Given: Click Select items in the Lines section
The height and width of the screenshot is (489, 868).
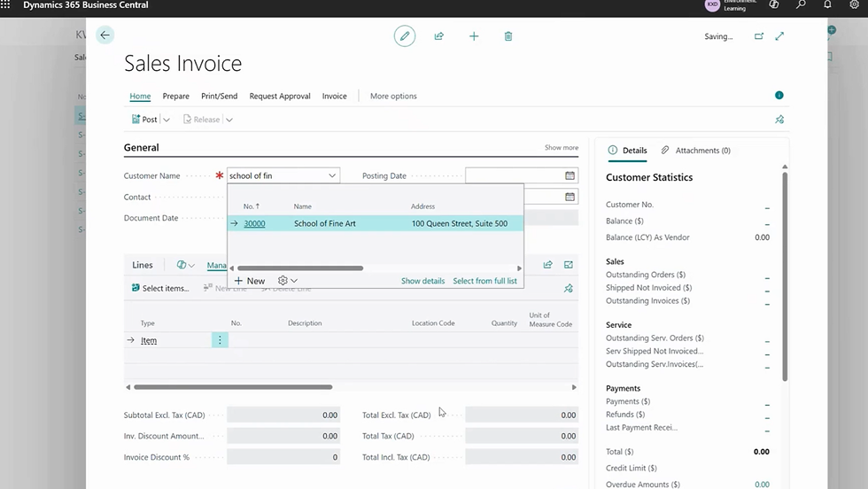Looking at the screenshot, I should tap(160, 288).
